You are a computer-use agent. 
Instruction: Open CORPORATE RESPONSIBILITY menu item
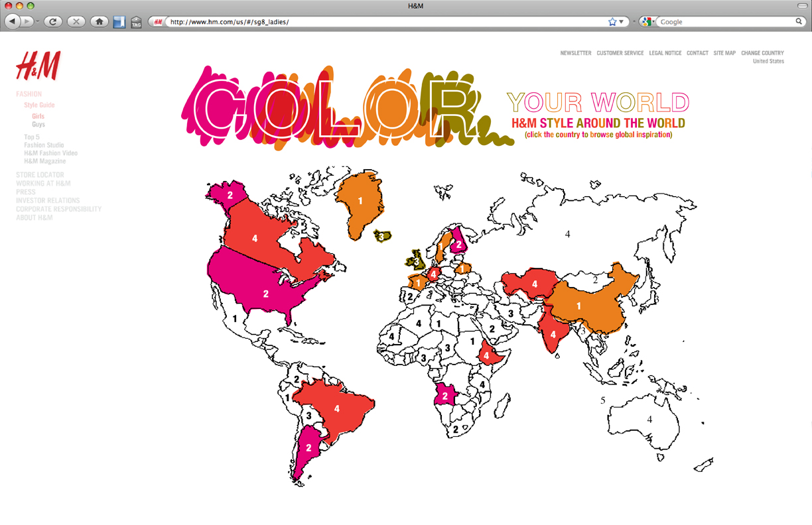[59, 209]
